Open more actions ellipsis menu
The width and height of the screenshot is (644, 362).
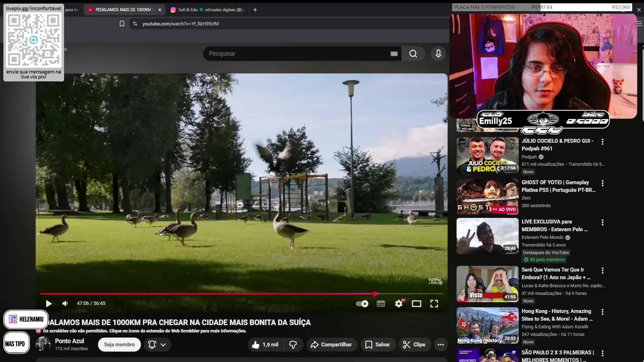pos(441,344)
